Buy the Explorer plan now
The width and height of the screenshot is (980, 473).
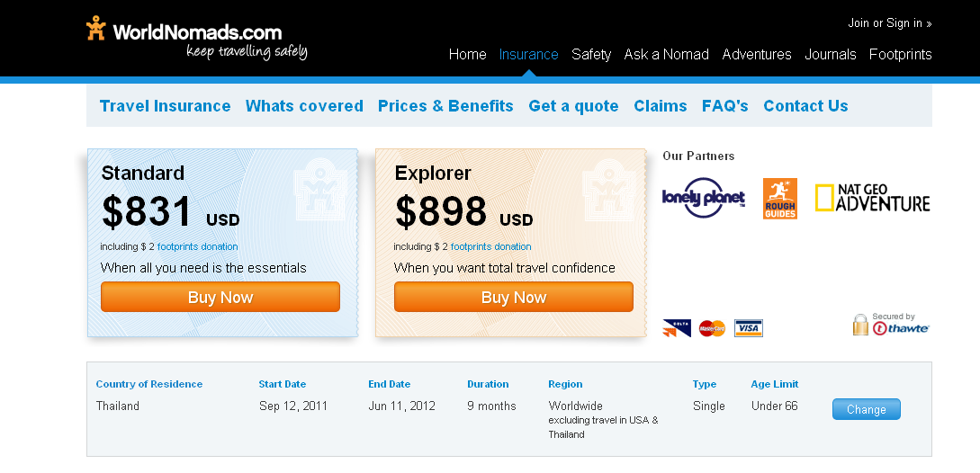(513, 297)
